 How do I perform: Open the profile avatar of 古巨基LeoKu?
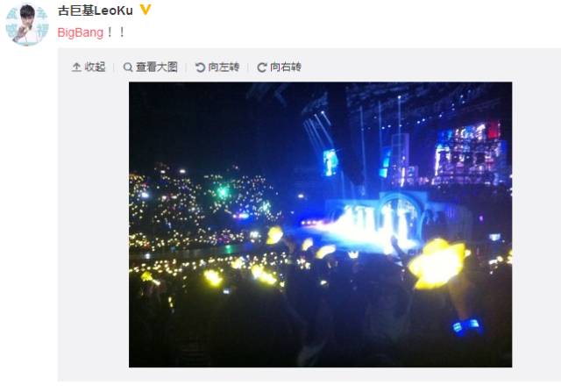point(27,25)
